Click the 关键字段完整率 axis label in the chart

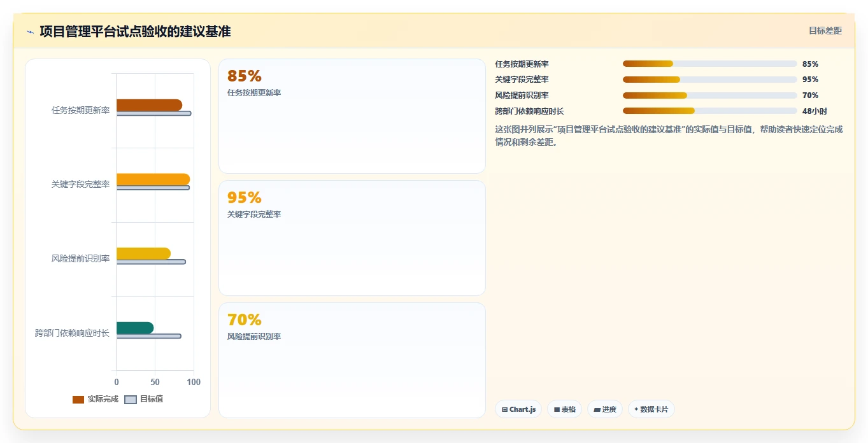click(81, 185)
